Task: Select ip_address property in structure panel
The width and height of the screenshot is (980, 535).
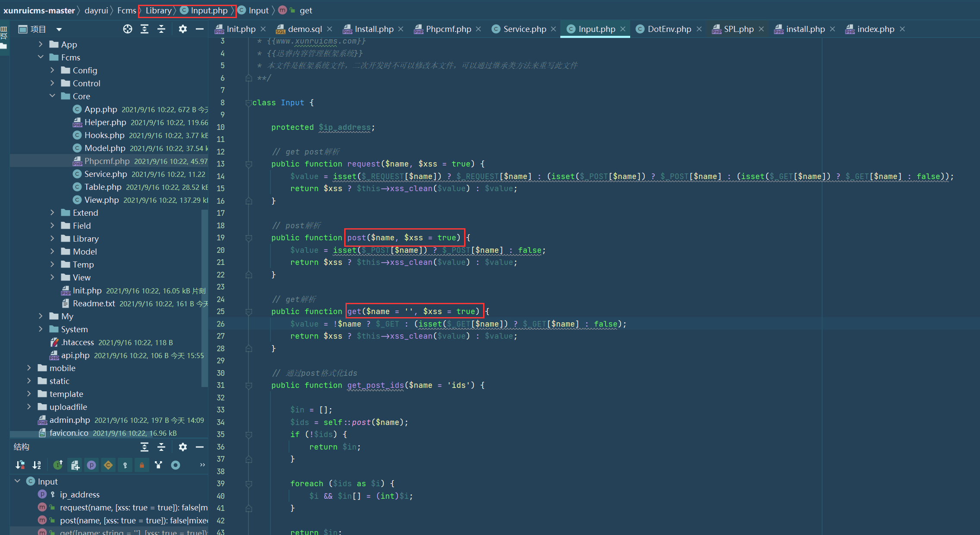Action: pyautogui.click(x=79, y=494)
